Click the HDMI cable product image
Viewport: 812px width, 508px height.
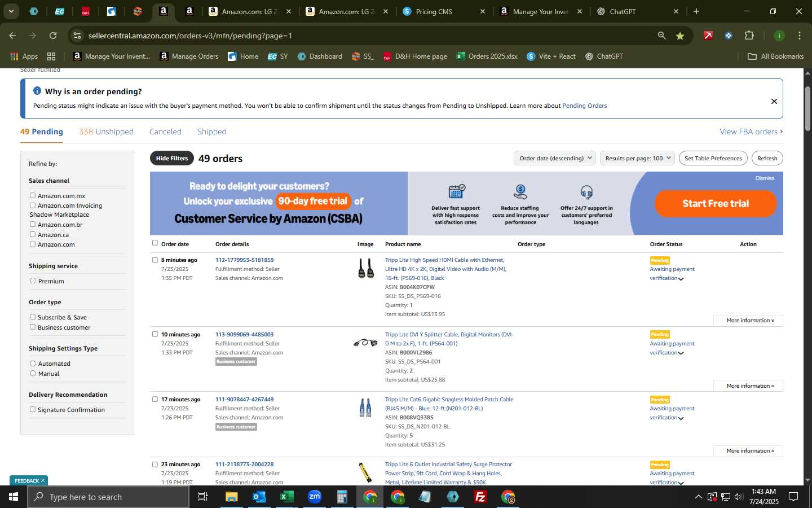pyautogui.click(x=366, y=268)
